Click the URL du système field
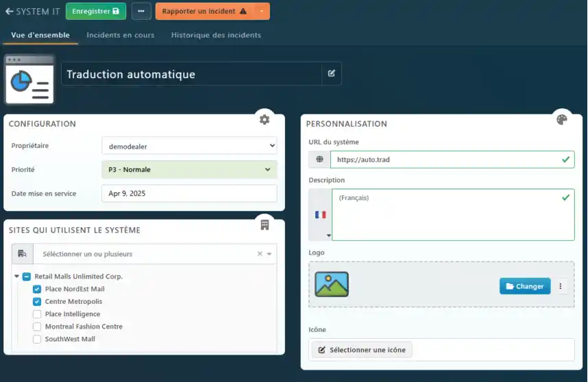The height and width of the screenshot is (382, 588). pyautogui.click(x=452, y=160)
